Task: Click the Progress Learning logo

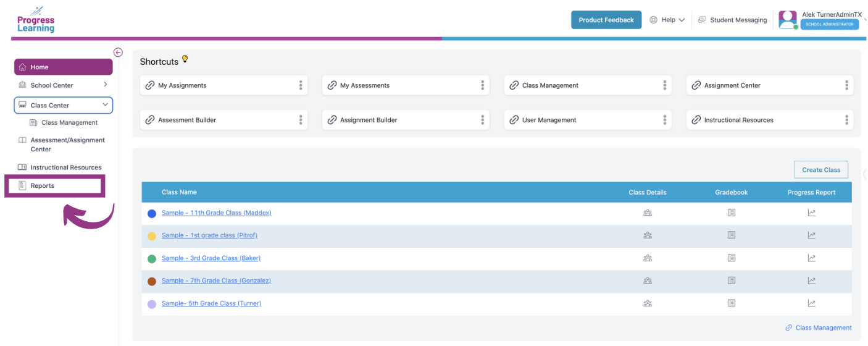Action: click(x=36, y=20)
